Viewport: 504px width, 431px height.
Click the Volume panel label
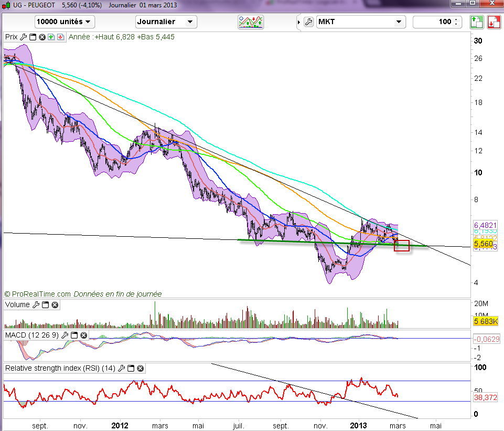[17, 304]
